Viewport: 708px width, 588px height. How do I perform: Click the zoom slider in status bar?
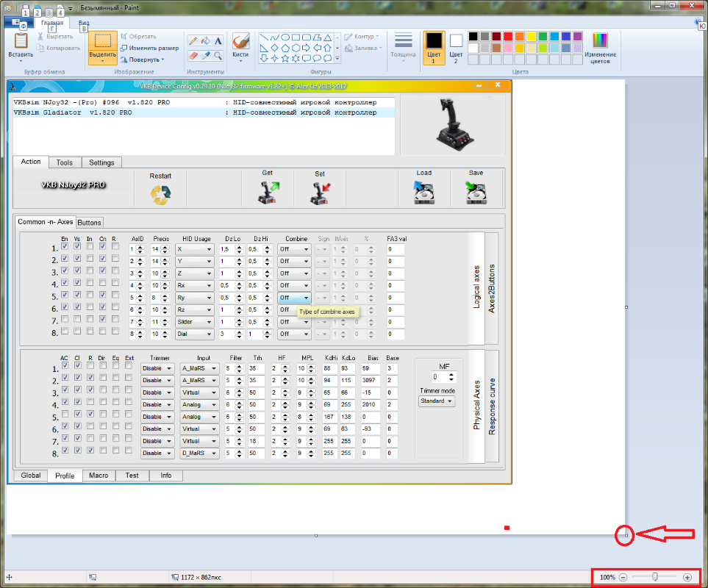[x=655, y=577]
